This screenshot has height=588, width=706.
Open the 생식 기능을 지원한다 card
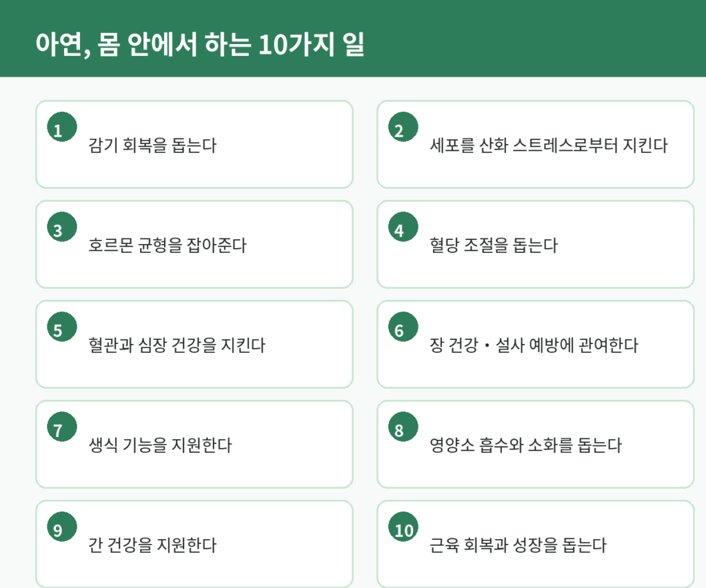(194, 444)
